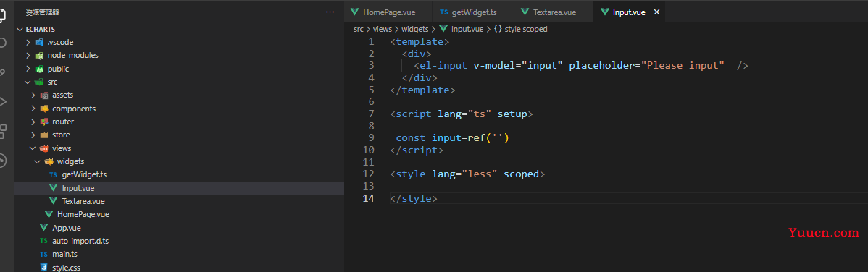Click the Vue icon on Textarea.vue tab
This screenshot has width=868, height=272.
pyautogui.click(x=525, y=12)
